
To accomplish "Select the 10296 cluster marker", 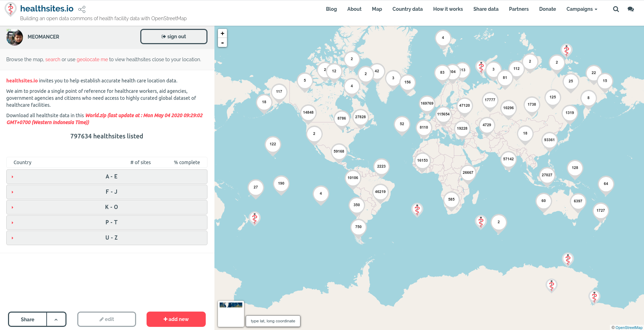I will 508,108.
